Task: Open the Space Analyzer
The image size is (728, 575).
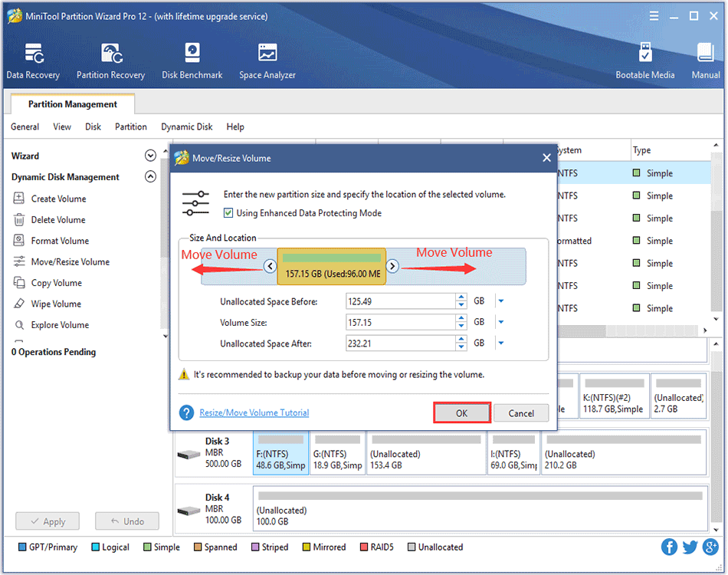Action: coord(267,61)
